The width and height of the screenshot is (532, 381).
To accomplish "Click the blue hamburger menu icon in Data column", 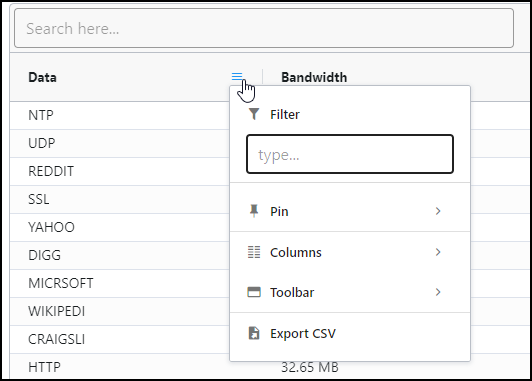I will pyautogui.click(x=237, y=76).
